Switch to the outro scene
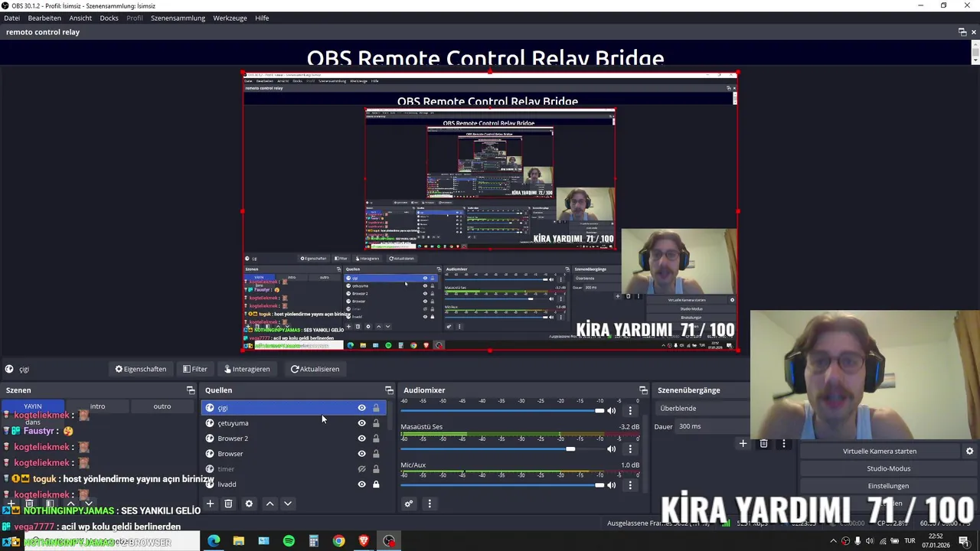980x551 pixels. pos(162,406)
